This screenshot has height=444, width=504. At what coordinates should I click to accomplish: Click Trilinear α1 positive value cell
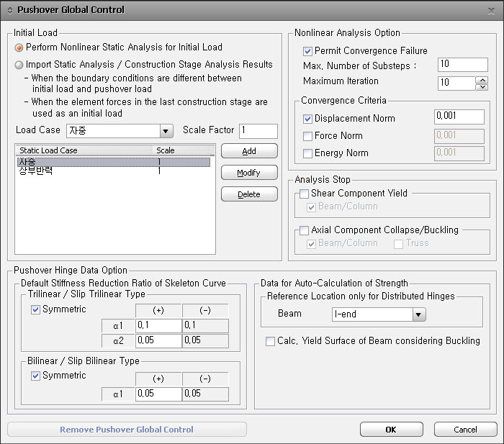click(x=158, y=325)
